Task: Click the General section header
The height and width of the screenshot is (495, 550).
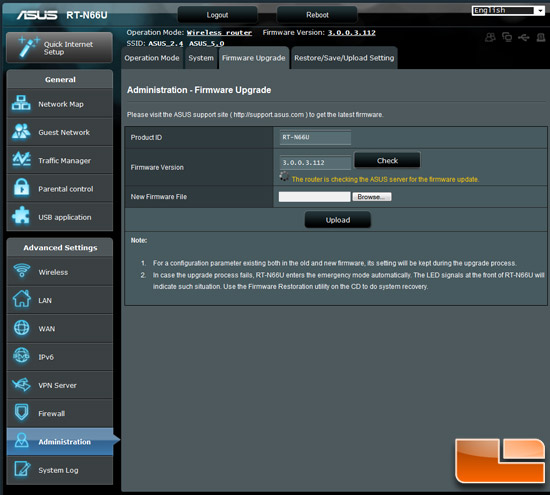Action: [60, 79]
